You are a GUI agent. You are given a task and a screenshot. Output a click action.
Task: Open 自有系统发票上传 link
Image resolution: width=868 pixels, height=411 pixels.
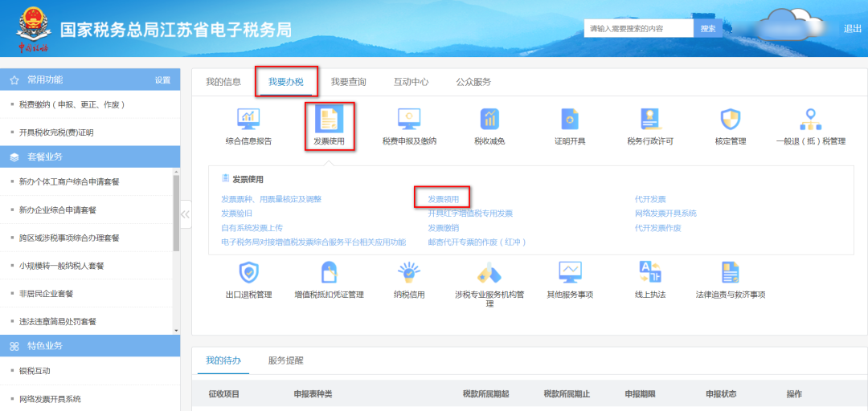pos(252,228)
